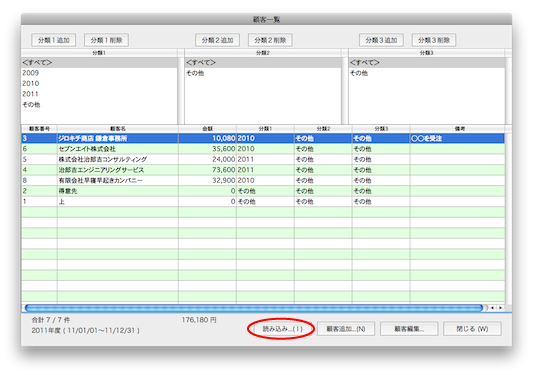This screenshot has height=375, width=533.
Task: Select その他 in the 分類2 list
Action: [263, 73]
